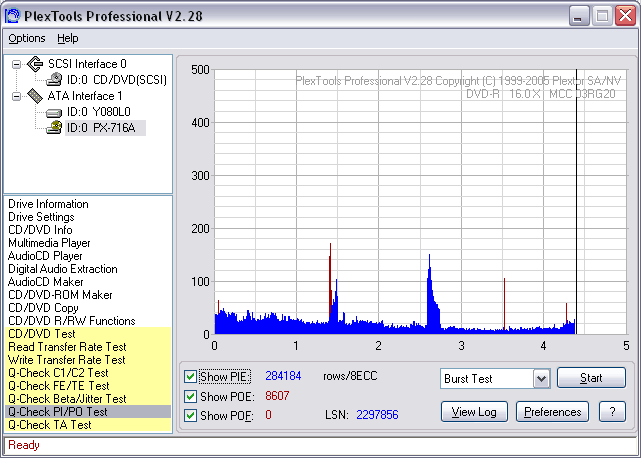Click the Ready status bar text
This screenshot has height=458, width=641.
(x=24, y=445)
